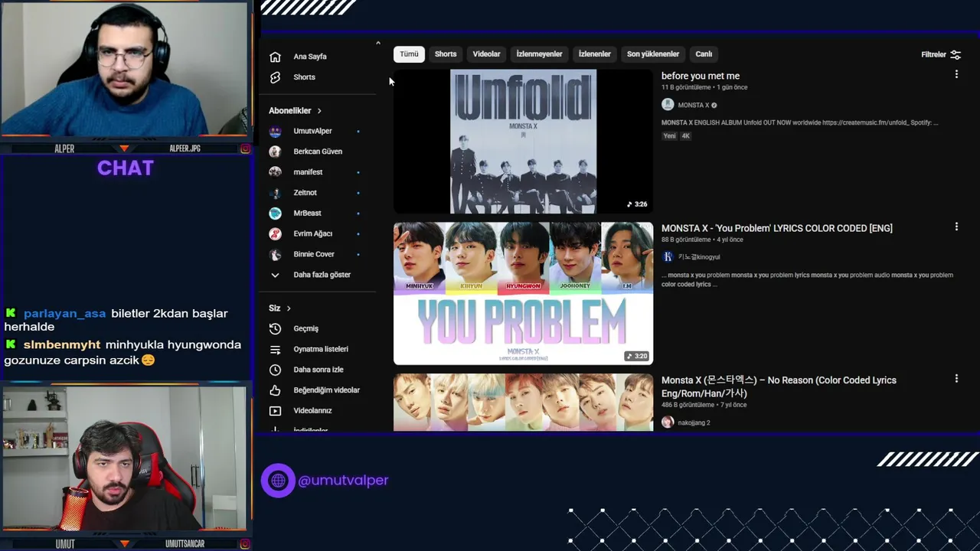980x551 pixels.
Task: Open Evrim Ağacı channel avatar
Action: coord(276,234)
